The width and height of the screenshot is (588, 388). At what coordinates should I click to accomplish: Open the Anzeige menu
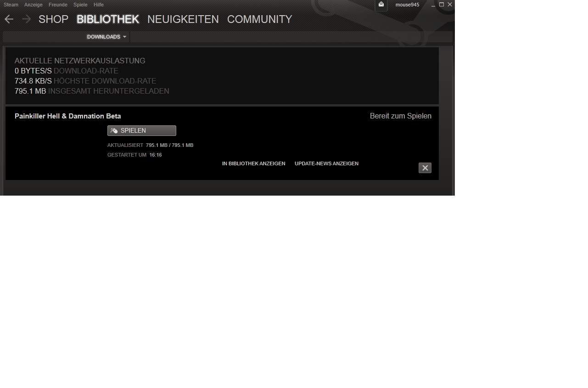34,5
